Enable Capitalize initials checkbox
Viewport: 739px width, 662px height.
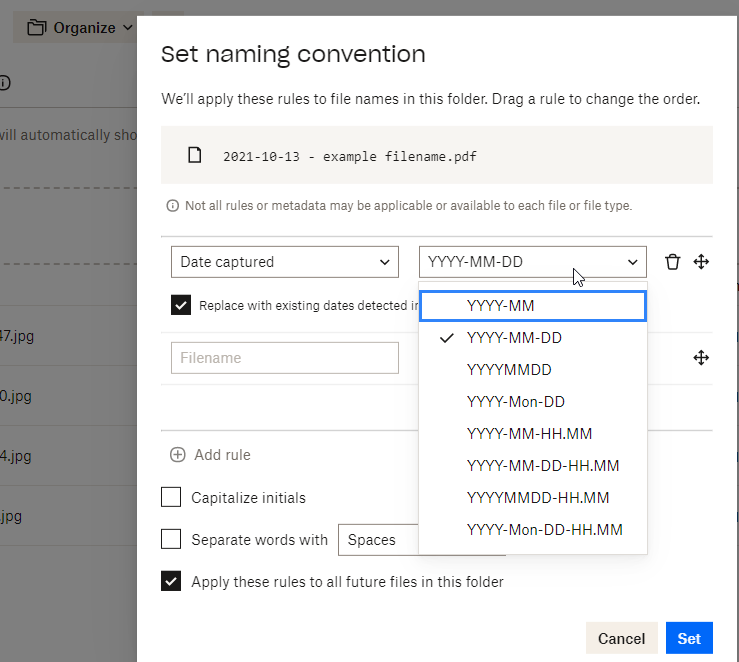[x=172, y=498]
